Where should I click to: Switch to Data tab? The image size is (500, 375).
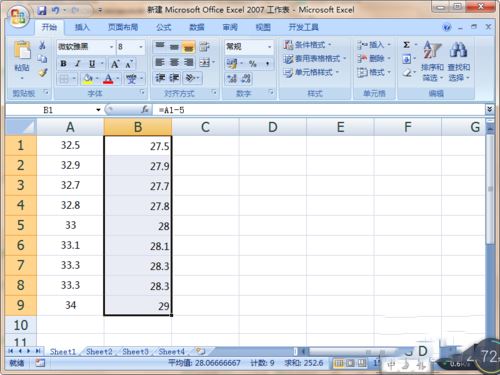click(x=197, y=27)
